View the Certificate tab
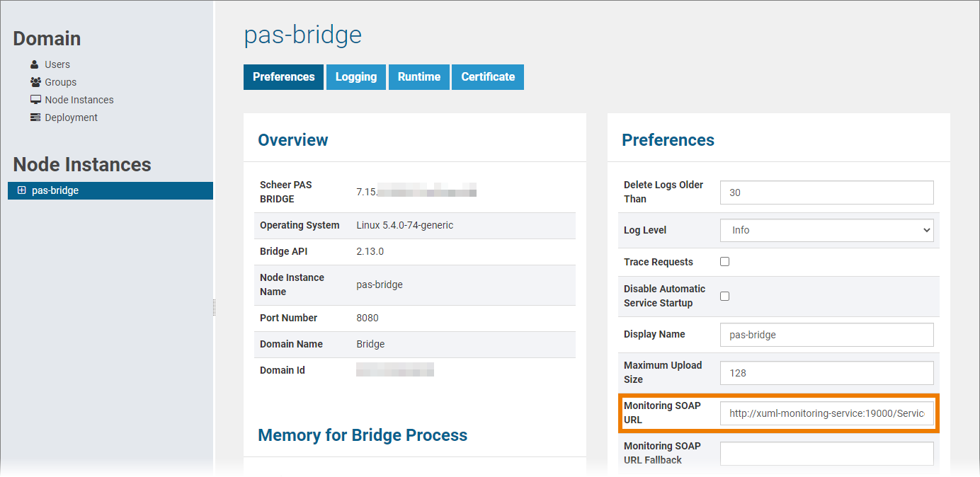The width and height of the screenshot is (980, 477). tap(487, 76)
